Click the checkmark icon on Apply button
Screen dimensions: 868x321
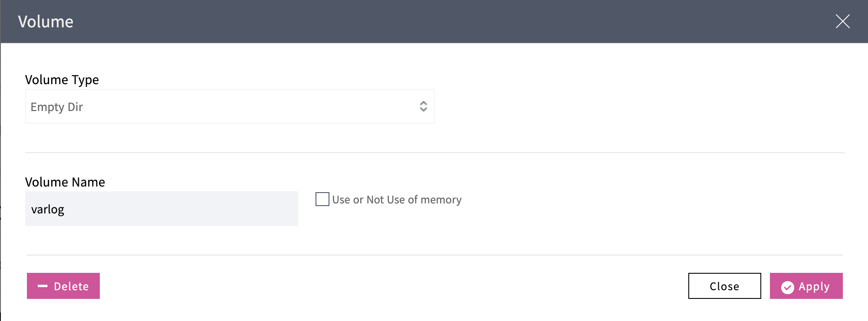(787, 287)
